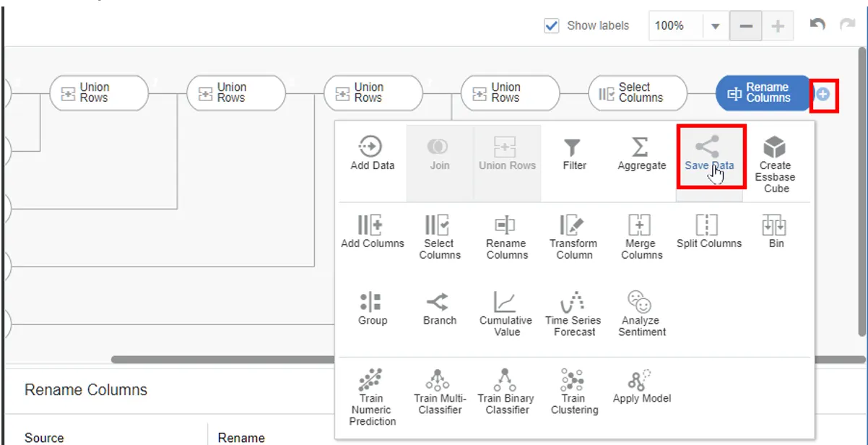Select the Select Columns node in flow
The width and height of the screenshot is (868, 445).
pos(636,92)
